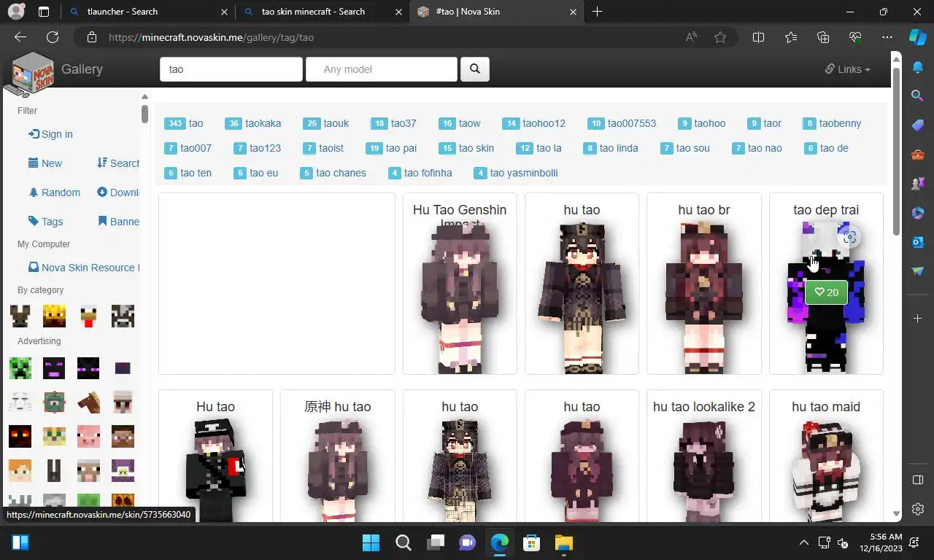
Task: Open Edge Copilot sidebar icon
Action: click(917, 37)
